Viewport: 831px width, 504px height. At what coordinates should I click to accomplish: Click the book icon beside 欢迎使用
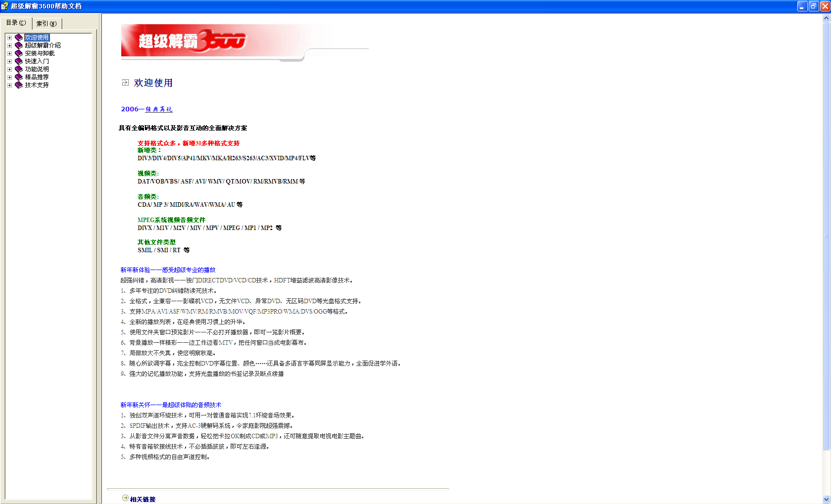(19, 38)
